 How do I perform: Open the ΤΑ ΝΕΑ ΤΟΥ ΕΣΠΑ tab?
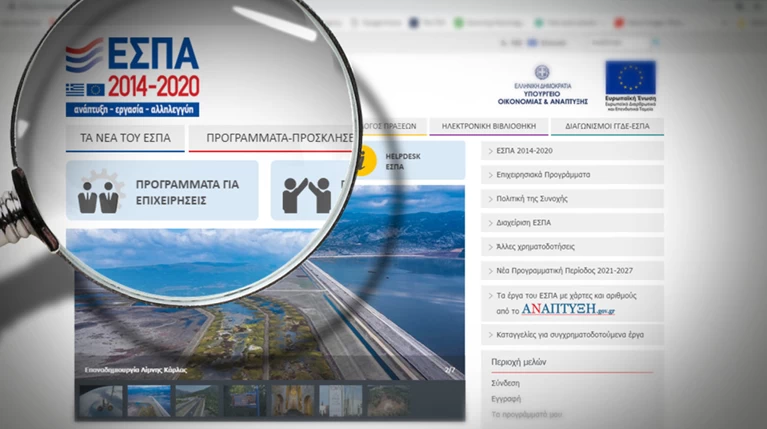(x=125, y=138)
